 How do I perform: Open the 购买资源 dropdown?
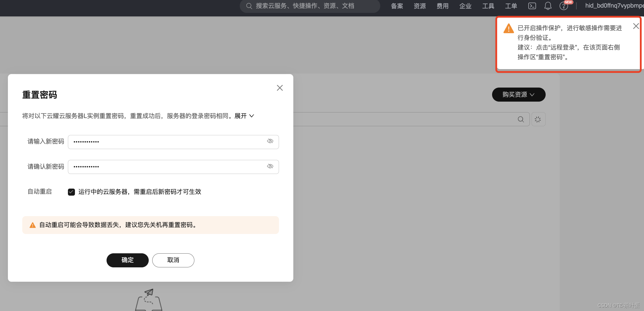tap(518, 94)
